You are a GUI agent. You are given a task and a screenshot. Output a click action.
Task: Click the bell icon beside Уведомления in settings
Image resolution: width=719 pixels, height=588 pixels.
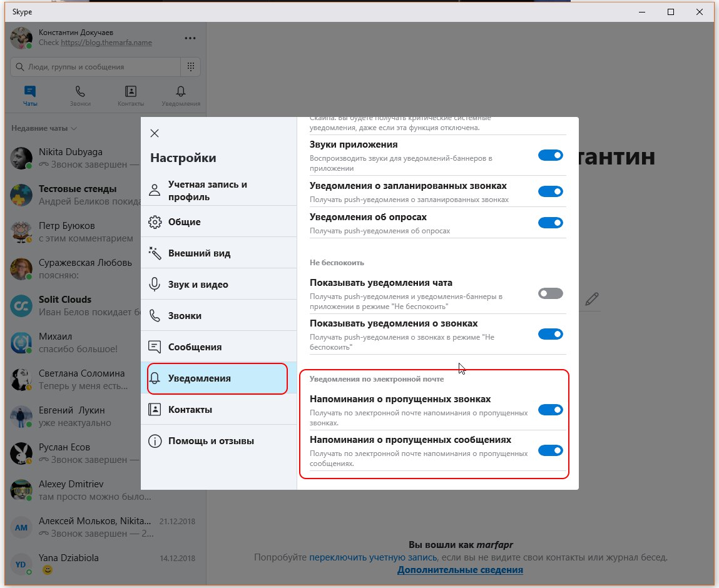coord(155,378)
